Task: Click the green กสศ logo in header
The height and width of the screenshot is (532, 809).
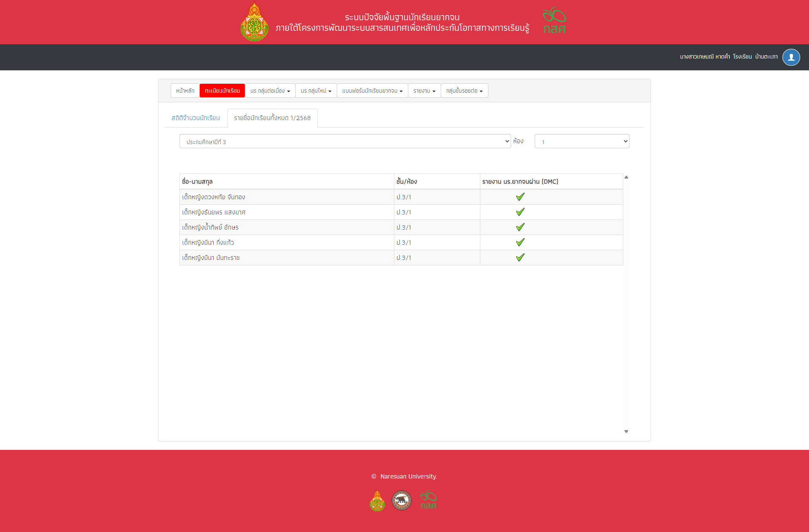Action: tap(554, 21)
